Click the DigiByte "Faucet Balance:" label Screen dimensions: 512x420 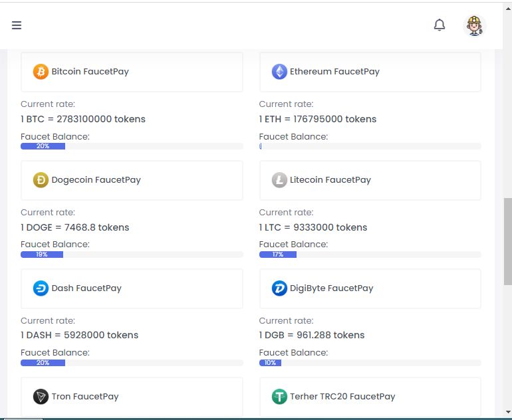click(x=293, y=353)
